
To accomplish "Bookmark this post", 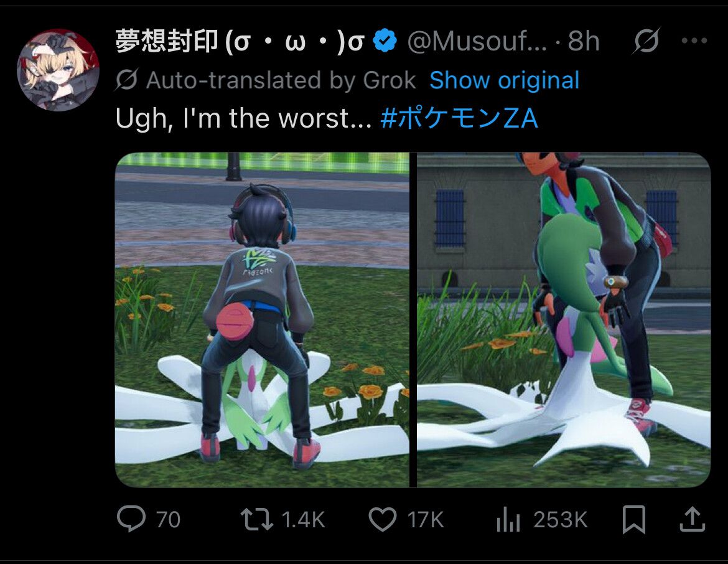I will (x=634, y=519).
